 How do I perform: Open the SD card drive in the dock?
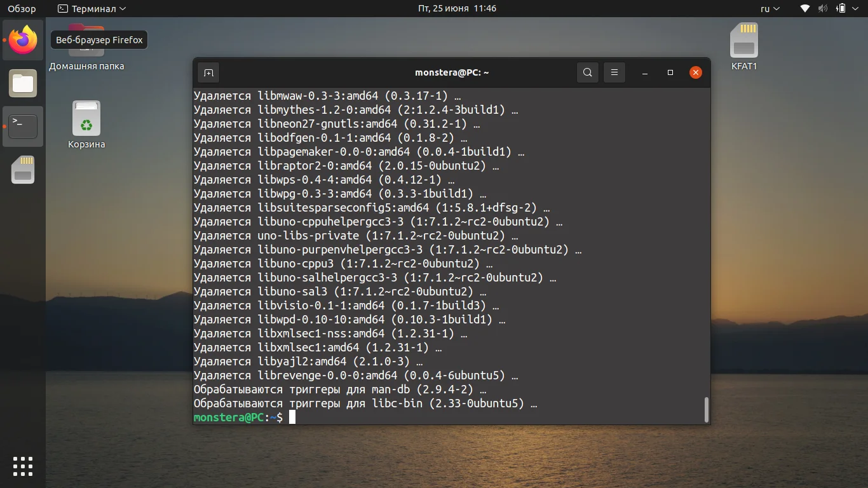pyautogui.click(x=23, y=170)
